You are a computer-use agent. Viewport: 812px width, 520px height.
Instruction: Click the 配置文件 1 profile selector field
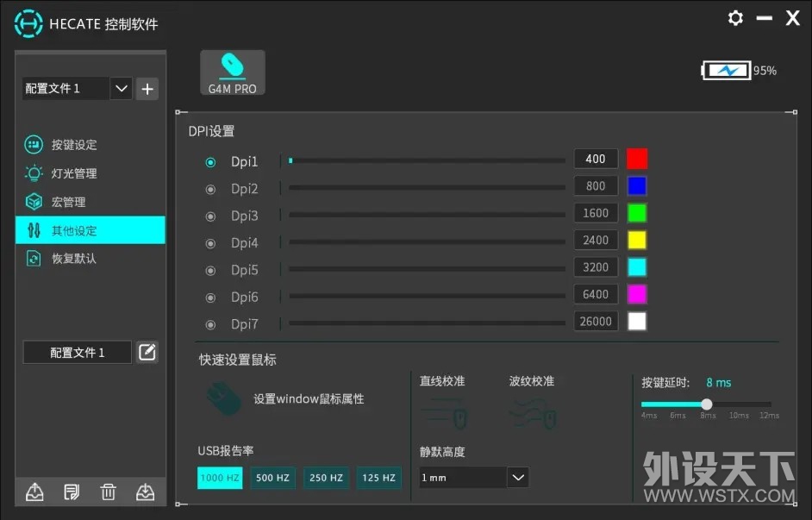coord(78,89)
